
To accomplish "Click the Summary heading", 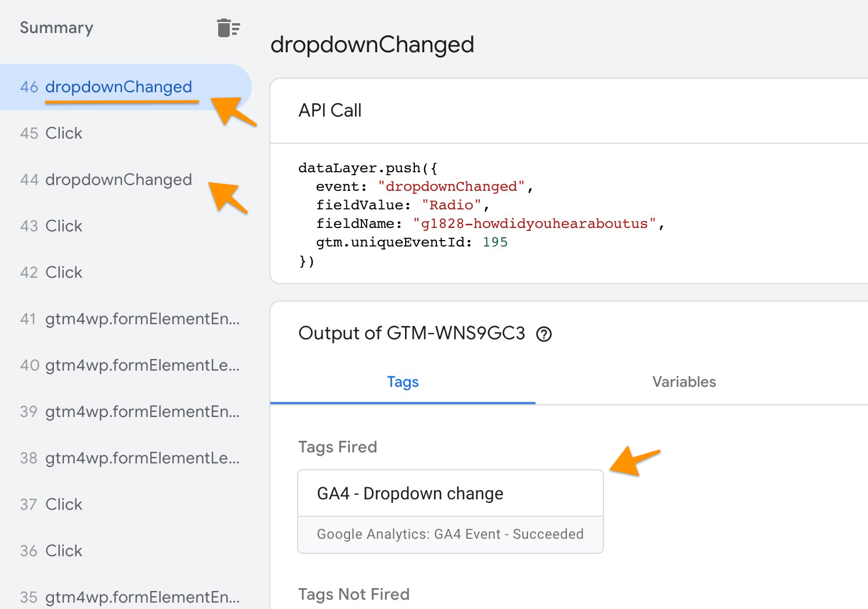I will click(x=56, y=27).
